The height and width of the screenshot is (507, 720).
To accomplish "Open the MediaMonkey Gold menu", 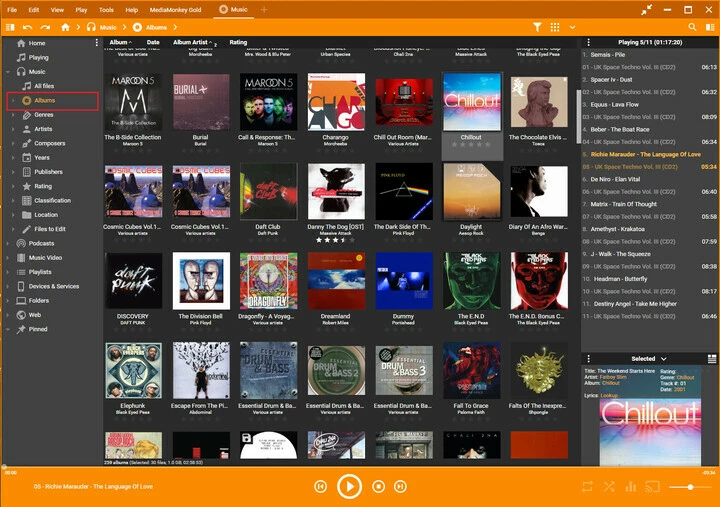I will [x=175, y=10].
